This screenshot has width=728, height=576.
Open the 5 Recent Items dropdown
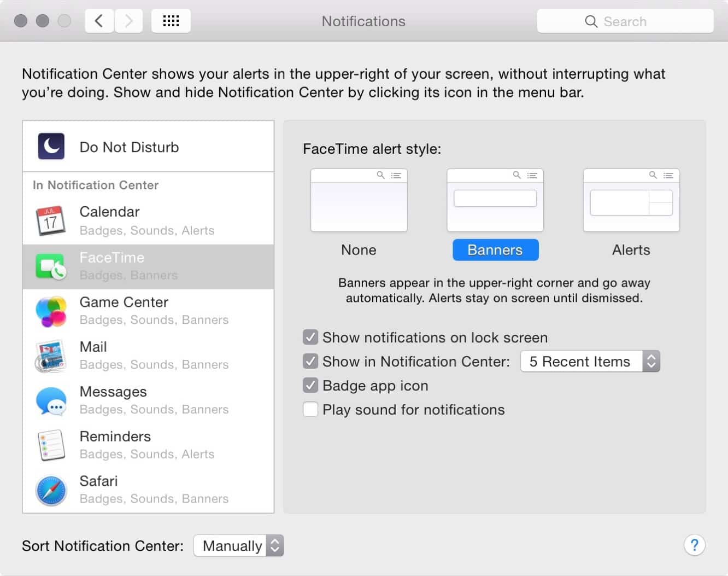tap(590, 362)
